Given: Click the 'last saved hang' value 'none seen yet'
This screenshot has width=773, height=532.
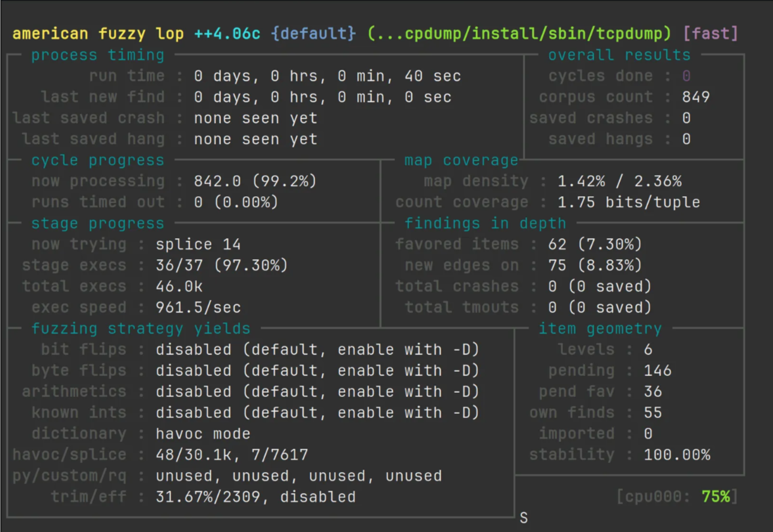Looking at the screenshot, I should pos(256,139).
